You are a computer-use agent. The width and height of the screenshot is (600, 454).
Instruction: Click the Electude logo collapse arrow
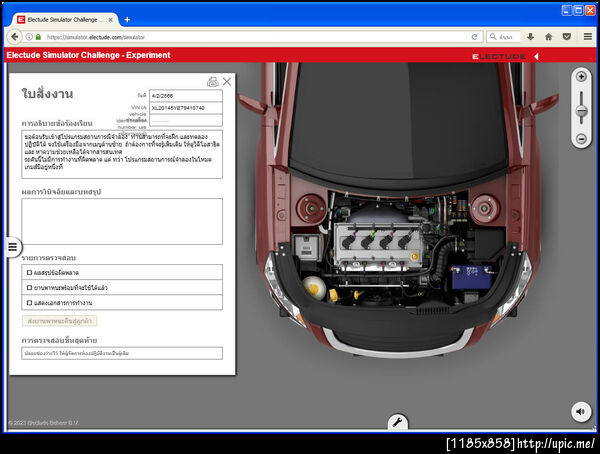click(536, 56)
